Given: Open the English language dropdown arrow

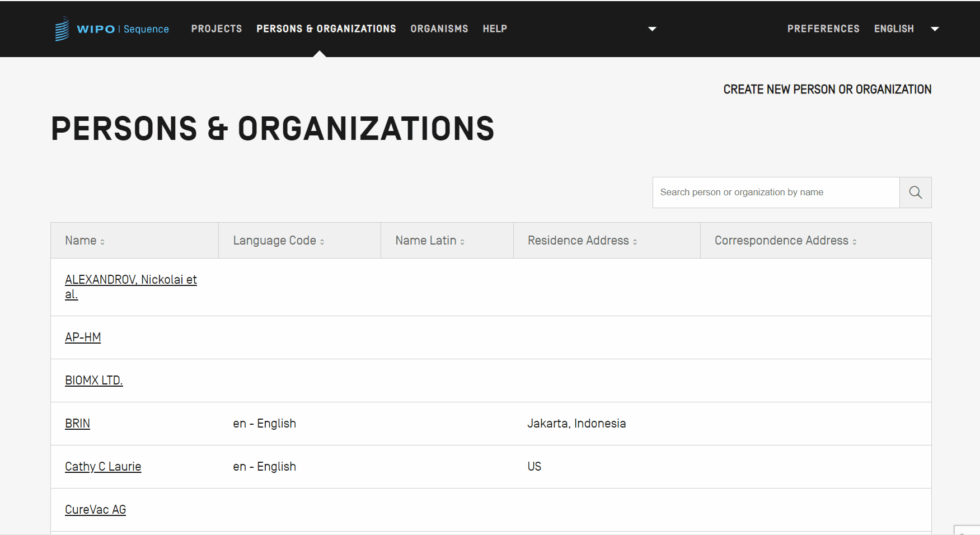Looking at the screenshot, I should tap(934, 29).
